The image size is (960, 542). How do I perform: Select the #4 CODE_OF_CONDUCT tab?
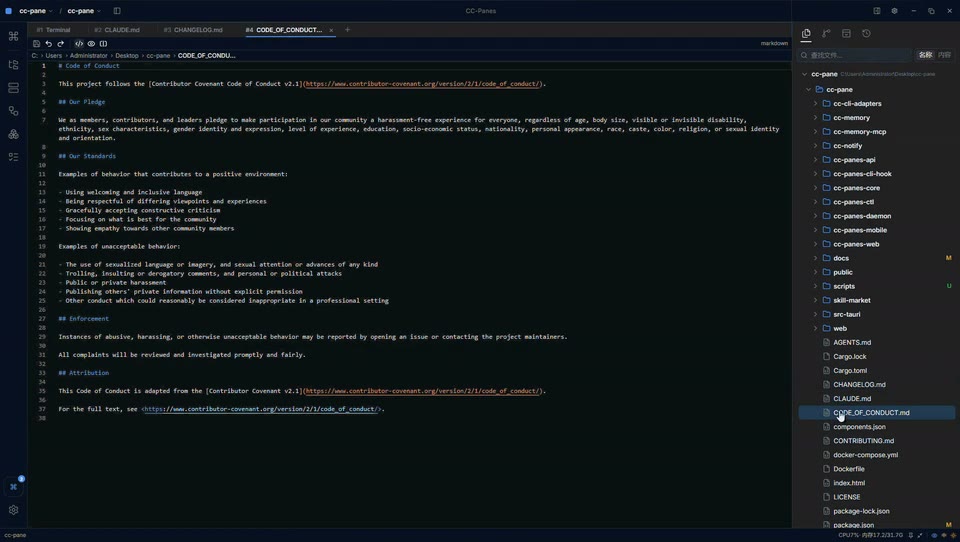click(283, 29)
